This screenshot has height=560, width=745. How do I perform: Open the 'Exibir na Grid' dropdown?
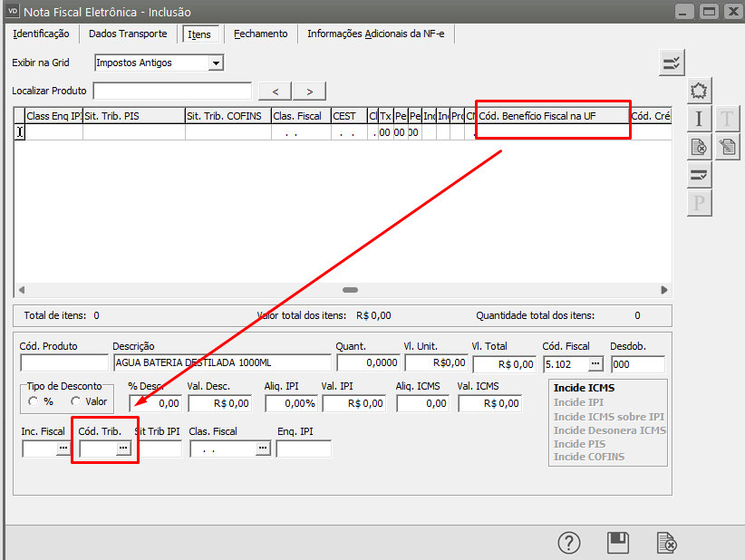(x=215, y=63)
